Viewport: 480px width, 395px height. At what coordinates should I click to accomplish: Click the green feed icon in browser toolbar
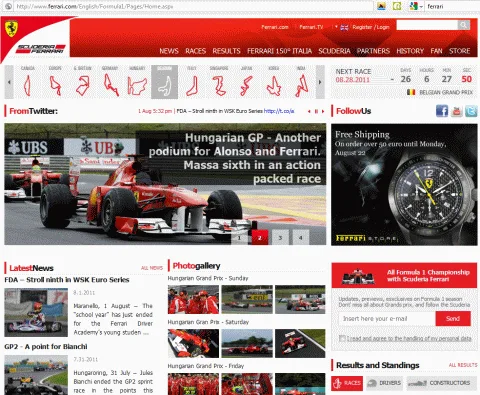tap(397, 6)
